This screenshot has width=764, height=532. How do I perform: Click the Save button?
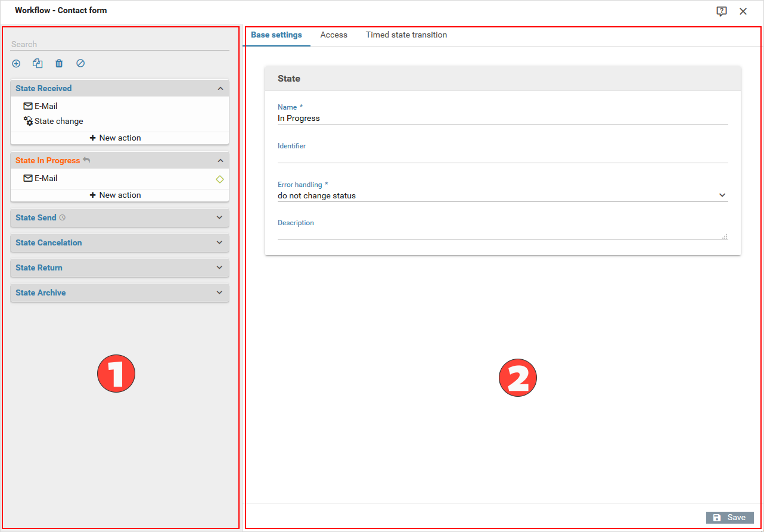coord(730,518)
